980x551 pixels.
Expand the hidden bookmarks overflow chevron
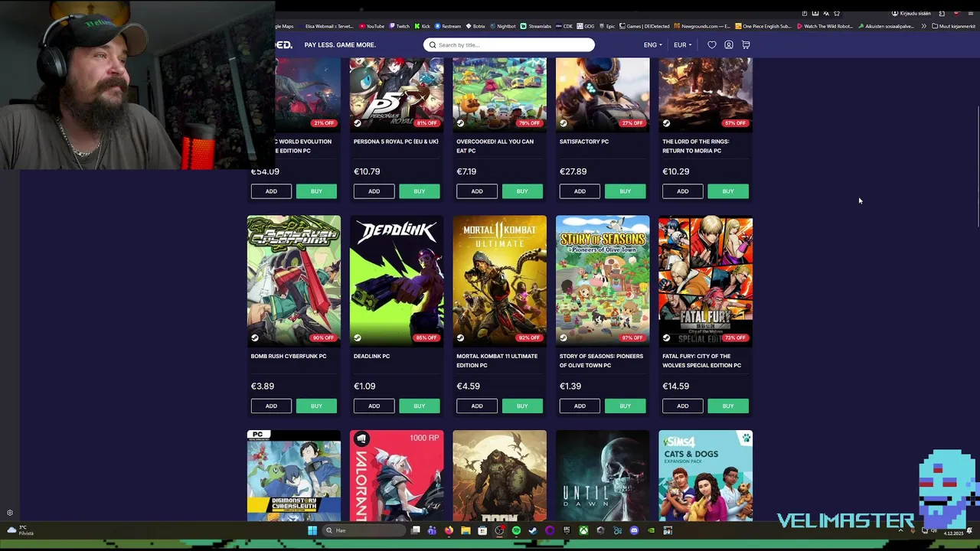click(923, 26)
